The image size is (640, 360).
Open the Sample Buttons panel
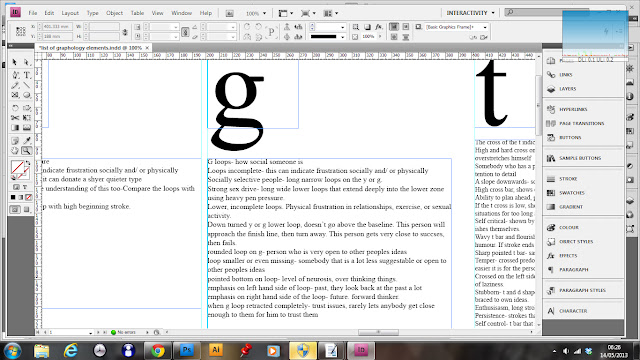click(580, 158)
